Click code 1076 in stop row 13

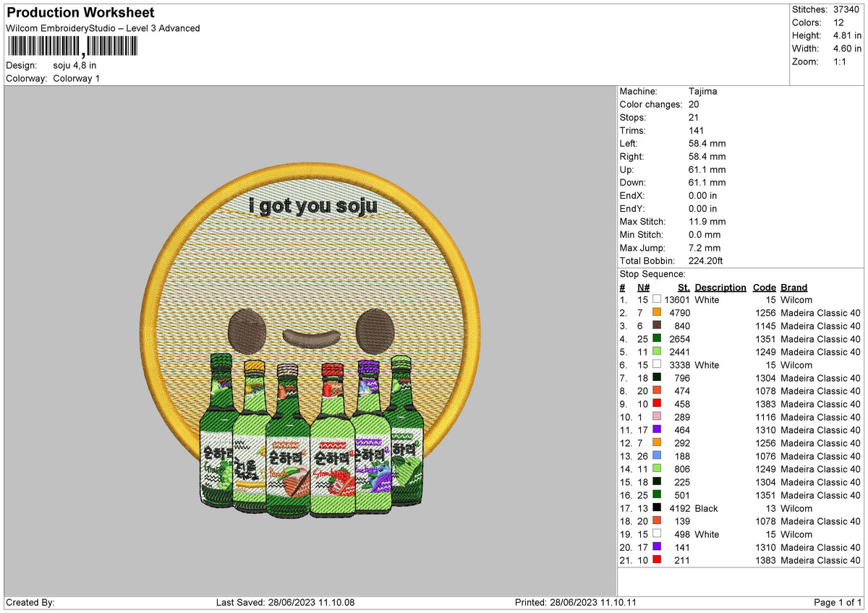click(x=765, y=456)
